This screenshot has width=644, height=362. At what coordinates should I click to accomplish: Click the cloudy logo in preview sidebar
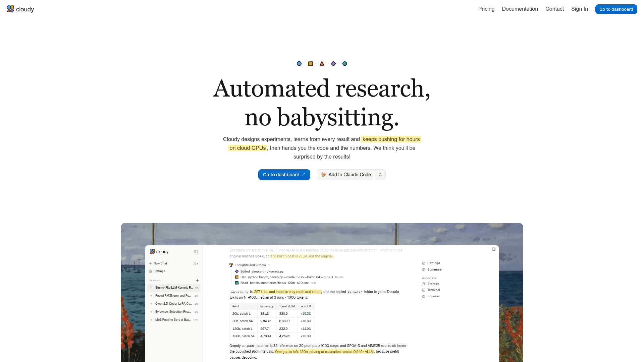[159, 252]
